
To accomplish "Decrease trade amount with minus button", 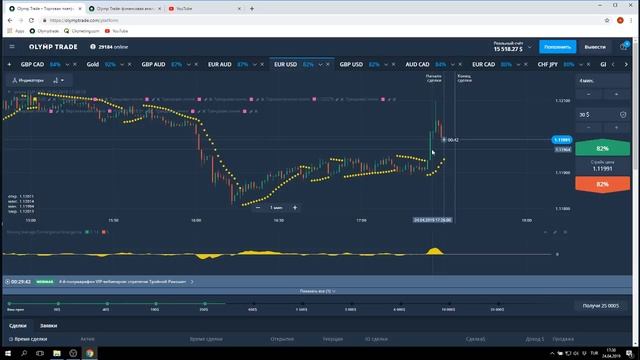I will coord(589,128).
